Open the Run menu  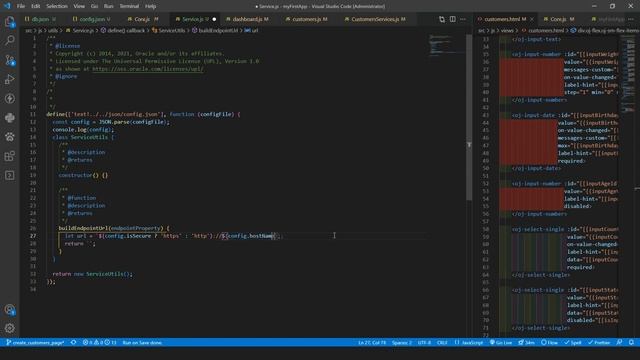tap(109, 6)
